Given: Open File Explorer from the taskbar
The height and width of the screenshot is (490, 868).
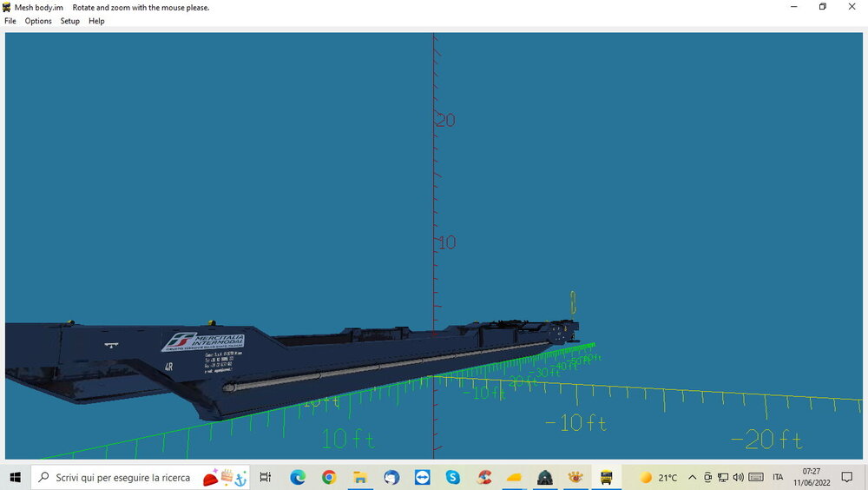Looking at the screenshot, I should [x=360, y=477].
